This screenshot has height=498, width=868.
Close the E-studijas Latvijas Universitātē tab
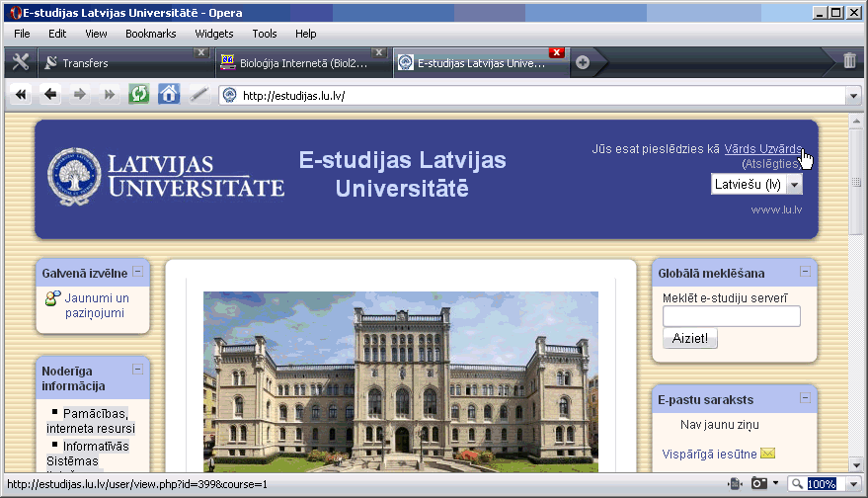[556, 52]
